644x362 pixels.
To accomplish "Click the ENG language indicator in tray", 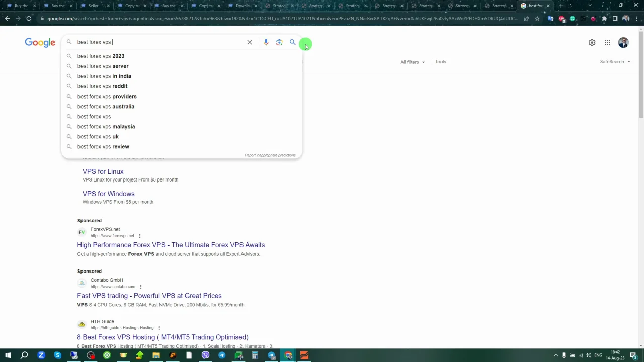I will (x=598, y=355).
